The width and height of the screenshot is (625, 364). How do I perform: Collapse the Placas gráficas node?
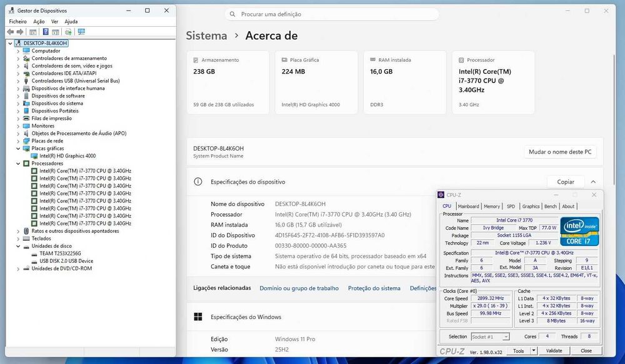click(18, 149)
